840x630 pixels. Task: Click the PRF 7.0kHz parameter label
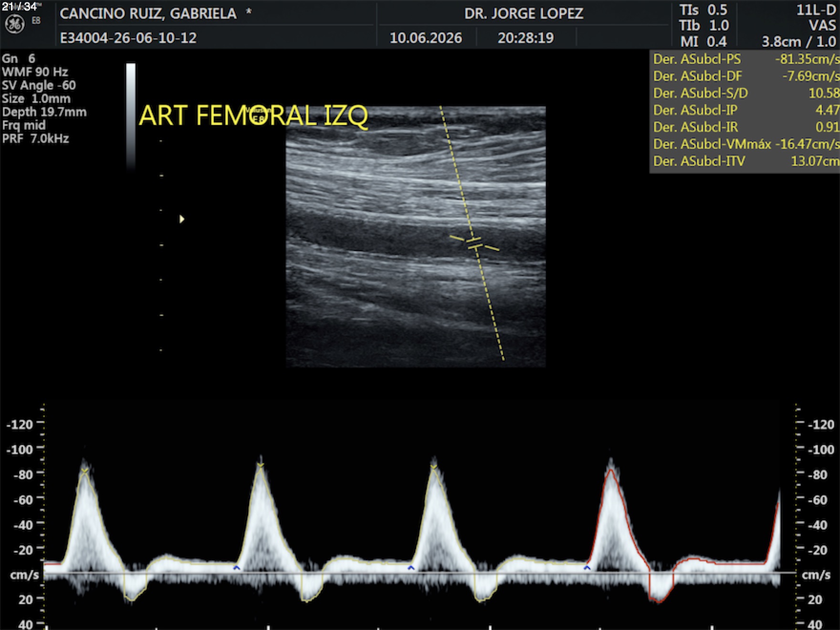35,139
